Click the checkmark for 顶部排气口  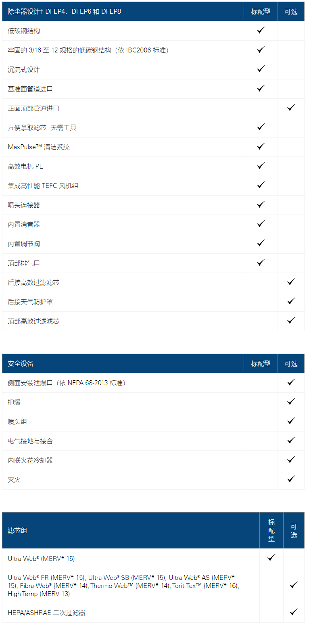[261, 263]
